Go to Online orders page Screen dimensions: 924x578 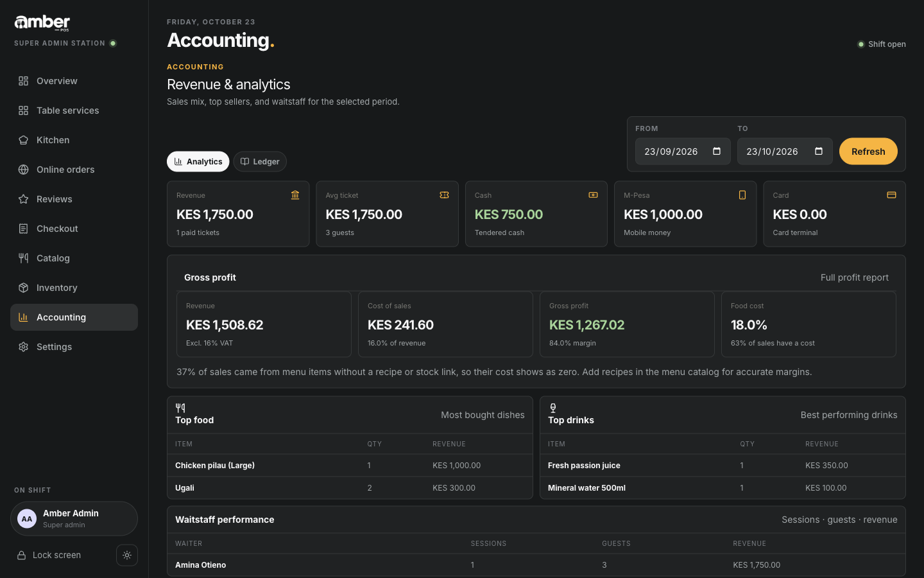click(x=74, y=170)
